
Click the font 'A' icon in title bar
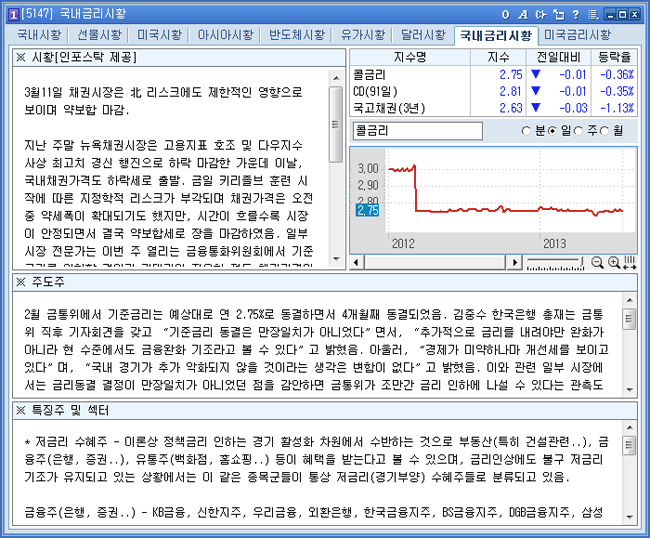[523, 13]
